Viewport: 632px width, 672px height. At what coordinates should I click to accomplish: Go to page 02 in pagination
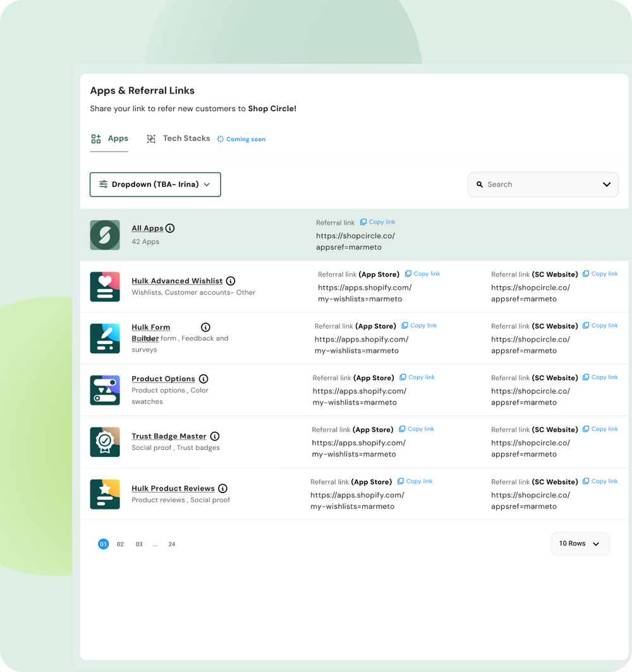click(x=120, y=544)
